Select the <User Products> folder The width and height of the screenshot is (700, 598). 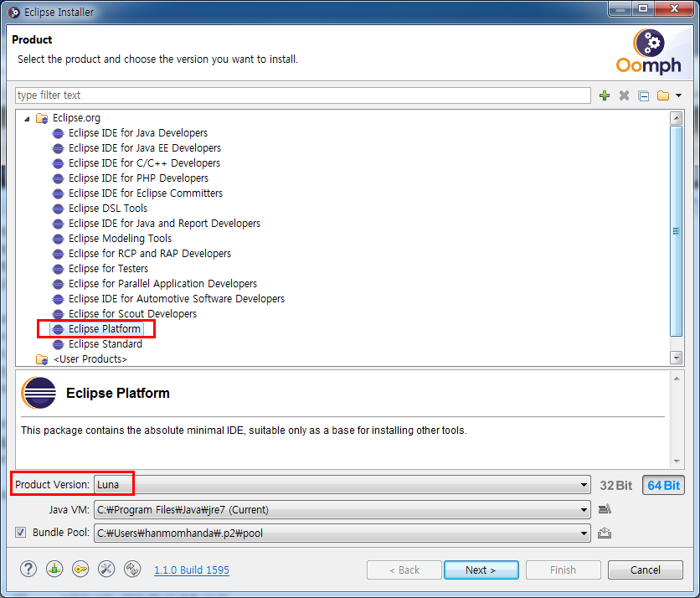pyautogui.click(x=90, y=359)
